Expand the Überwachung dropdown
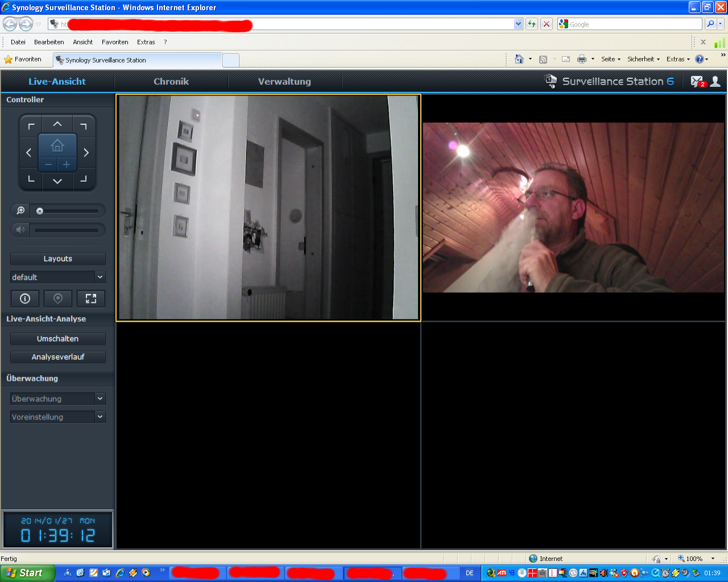 (58, 398)
